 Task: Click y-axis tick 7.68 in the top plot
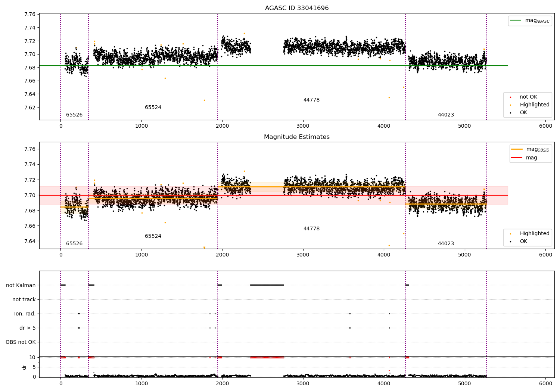30,68
